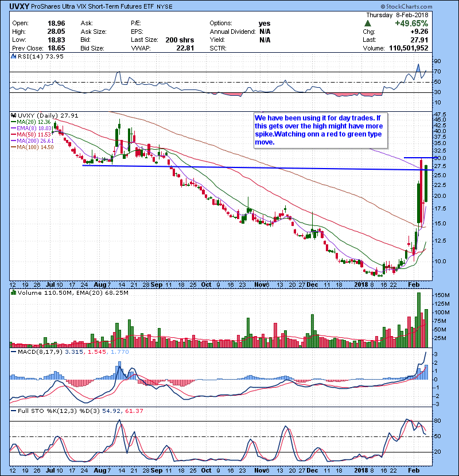Click the Low value 18.83
The width and height of the screenshot is (459, 476).
[56, 40]
